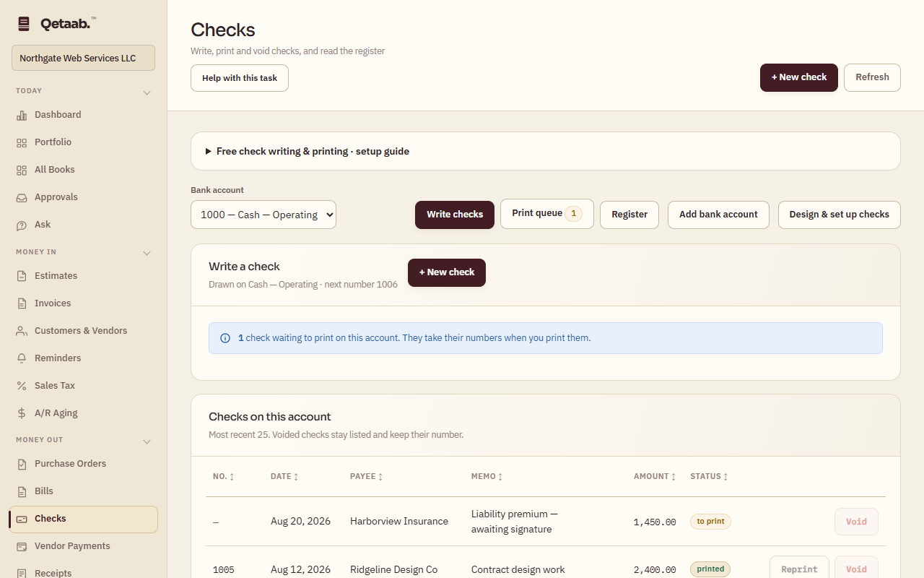
Task: Sort checks by STATUS column
Action: 709,476
